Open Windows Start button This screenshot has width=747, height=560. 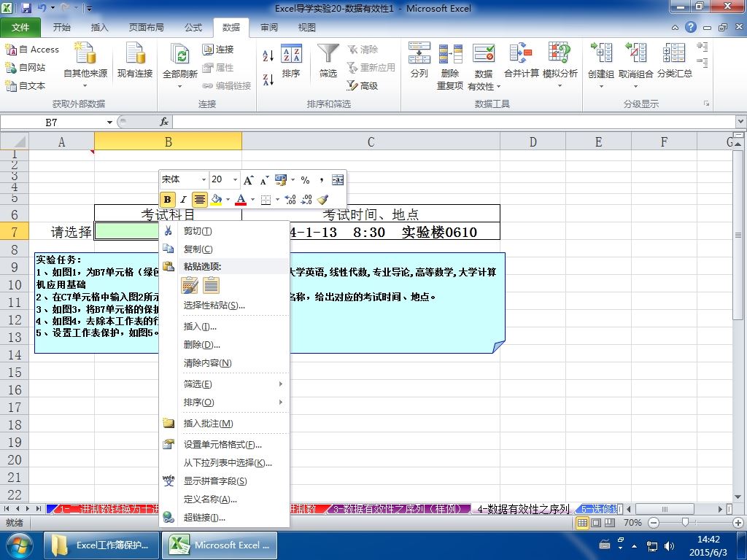tap(18, 545)
